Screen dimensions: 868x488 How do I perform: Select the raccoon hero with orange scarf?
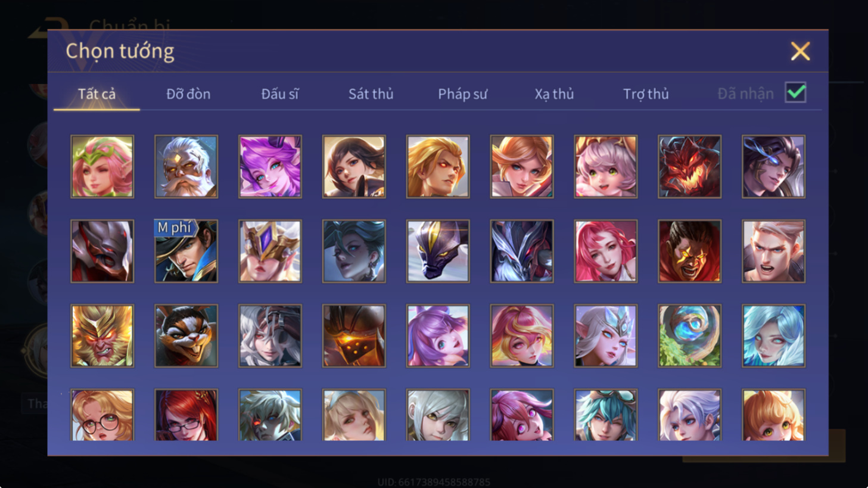[186, 335]
